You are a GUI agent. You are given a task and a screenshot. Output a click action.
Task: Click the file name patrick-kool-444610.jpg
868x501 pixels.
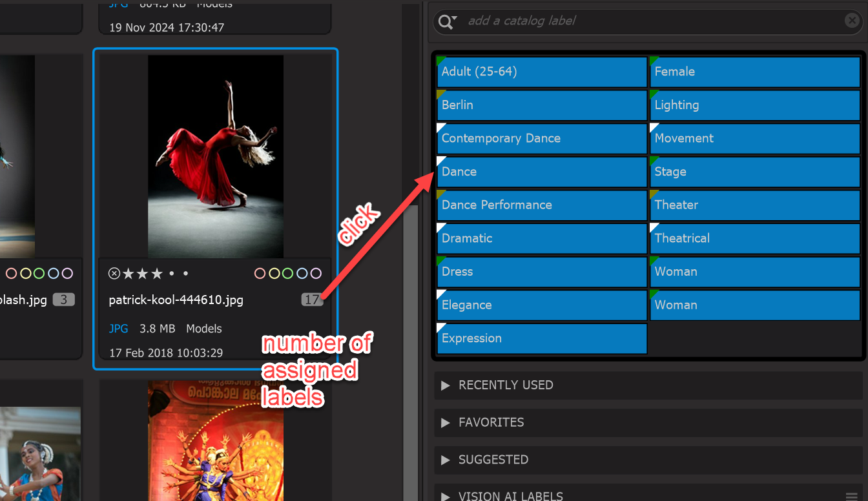[176, 300]
